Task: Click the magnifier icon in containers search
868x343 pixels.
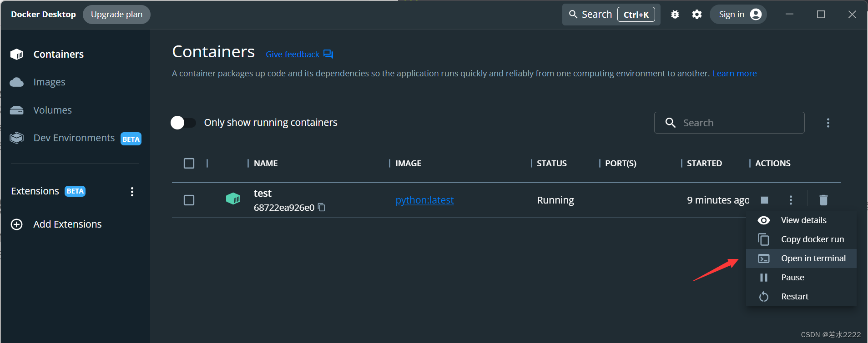Action: pos(670,123)
